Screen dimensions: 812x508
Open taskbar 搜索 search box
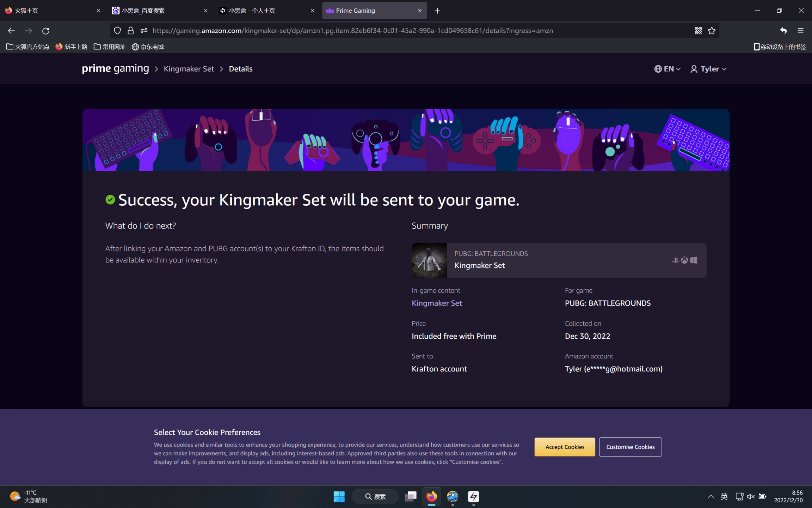pyautogui.click(x=375, y=497)
